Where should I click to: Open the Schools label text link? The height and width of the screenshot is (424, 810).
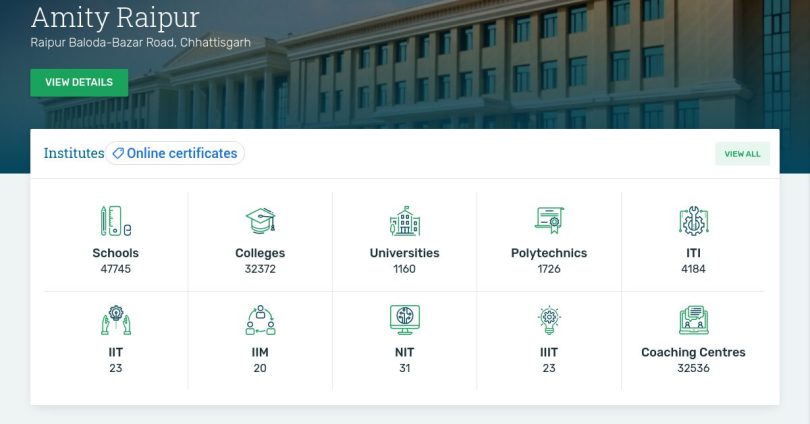tap(115, 253)
